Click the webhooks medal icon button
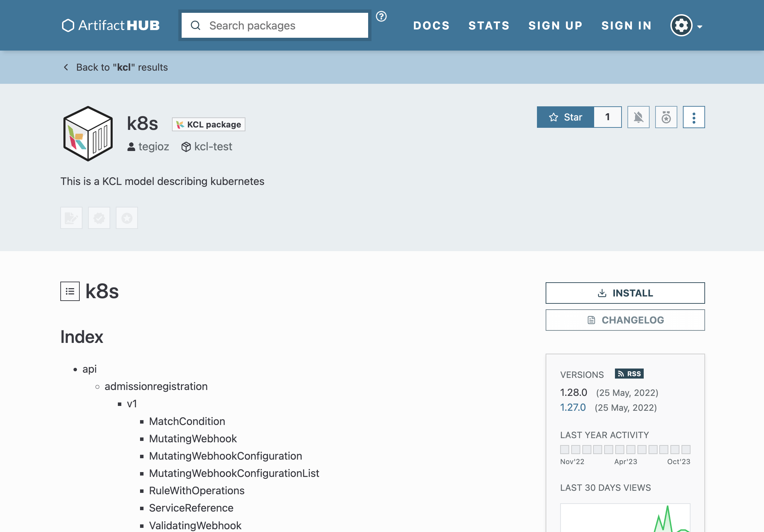This screenshot has height=532, width=764. pyautogui.click(x=666, y=117)
